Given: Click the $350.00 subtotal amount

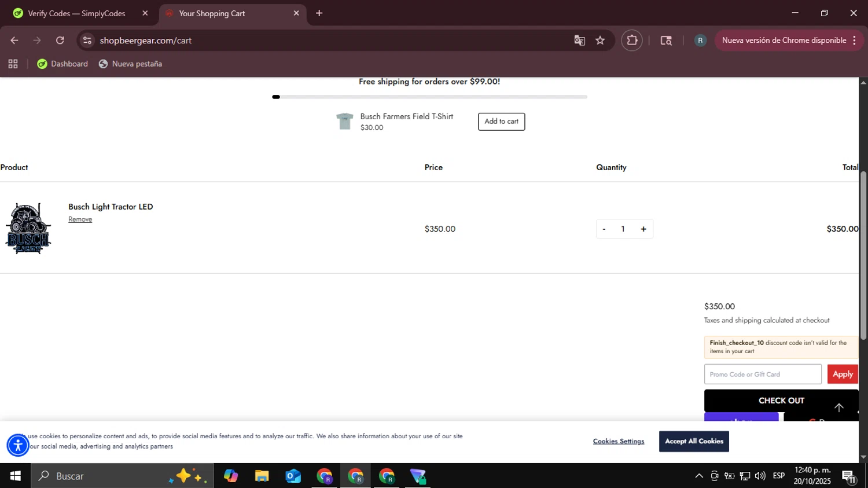Looking at the screenshot, I should click(x=719, y=307).
